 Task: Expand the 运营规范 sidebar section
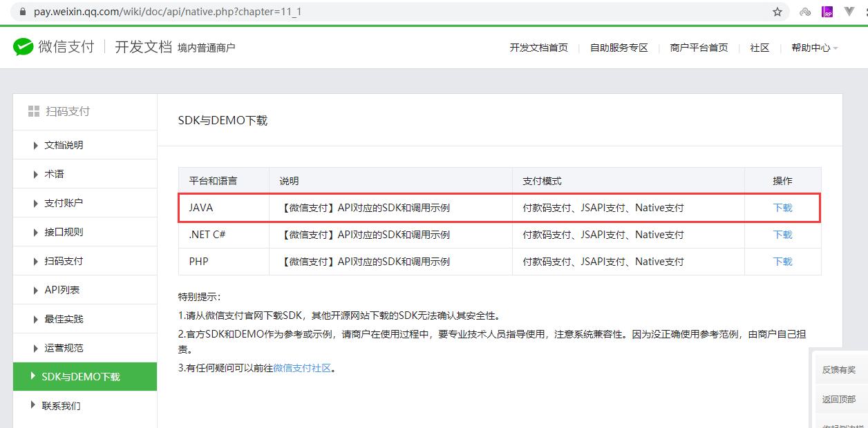tap(62, 347)
